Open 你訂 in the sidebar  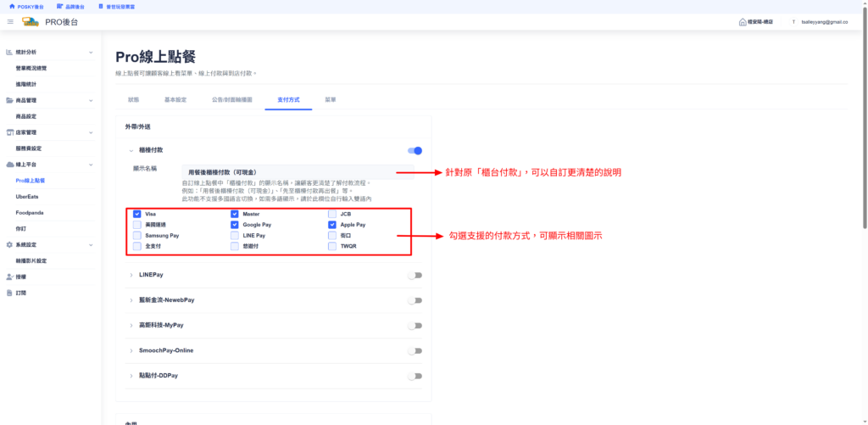20,228
